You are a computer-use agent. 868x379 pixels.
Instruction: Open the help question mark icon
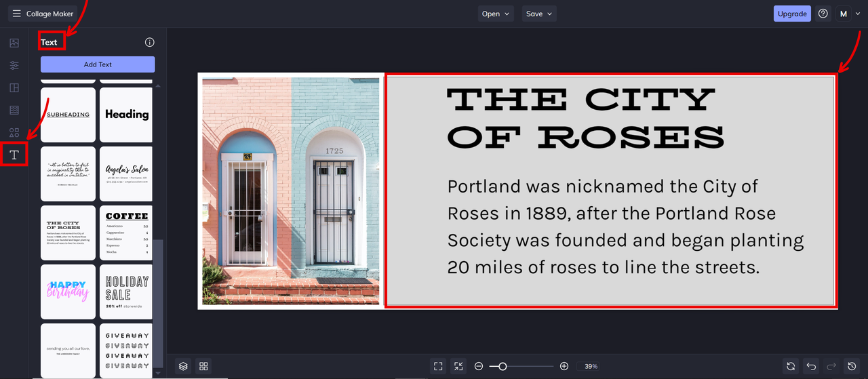pyautogui.click(x=823, y=14)
